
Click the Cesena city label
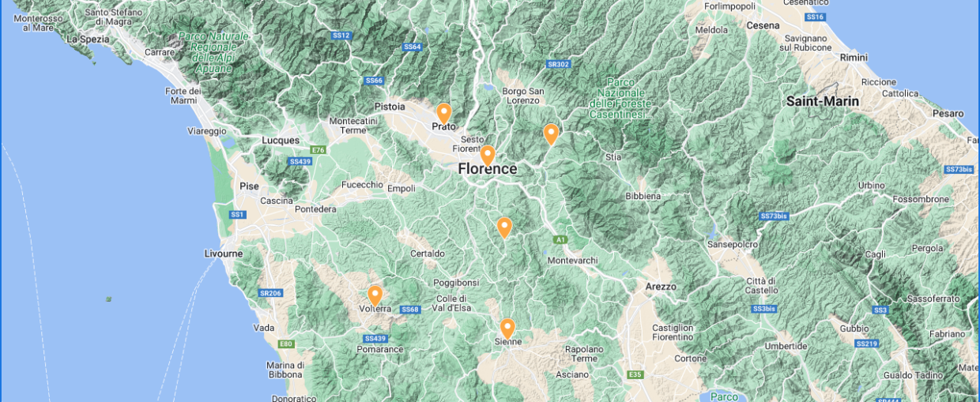coord(763,25)
